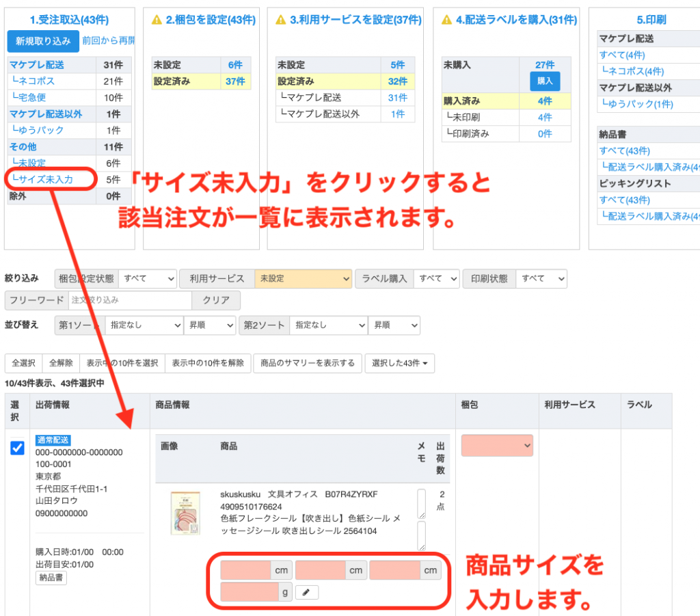This screenshot has height=616, width=700.
Task: Click the second cm size input field
Action: 321,570
